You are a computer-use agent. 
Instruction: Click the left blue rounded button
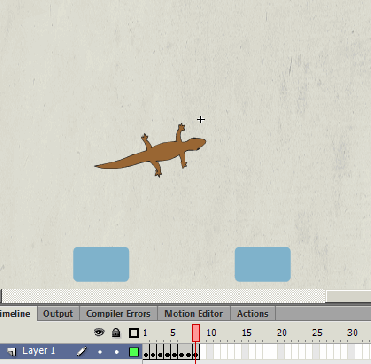coord(101,264)
